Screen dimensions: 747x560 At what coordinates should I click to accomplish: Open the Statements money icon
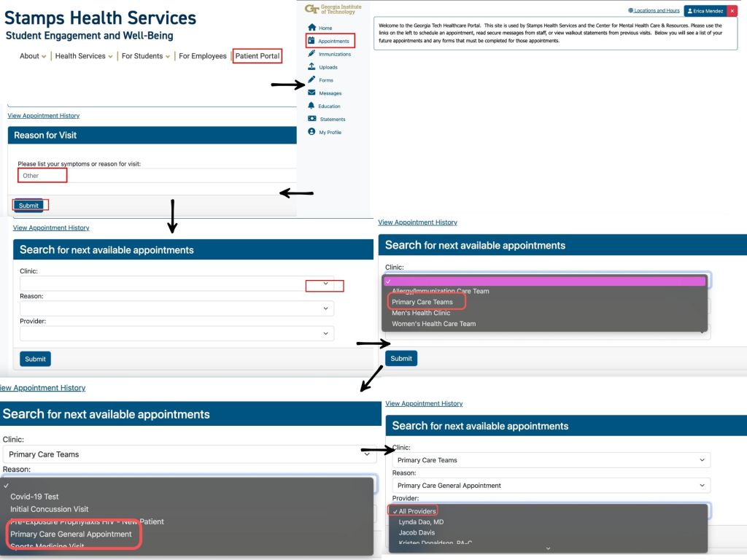312,119
